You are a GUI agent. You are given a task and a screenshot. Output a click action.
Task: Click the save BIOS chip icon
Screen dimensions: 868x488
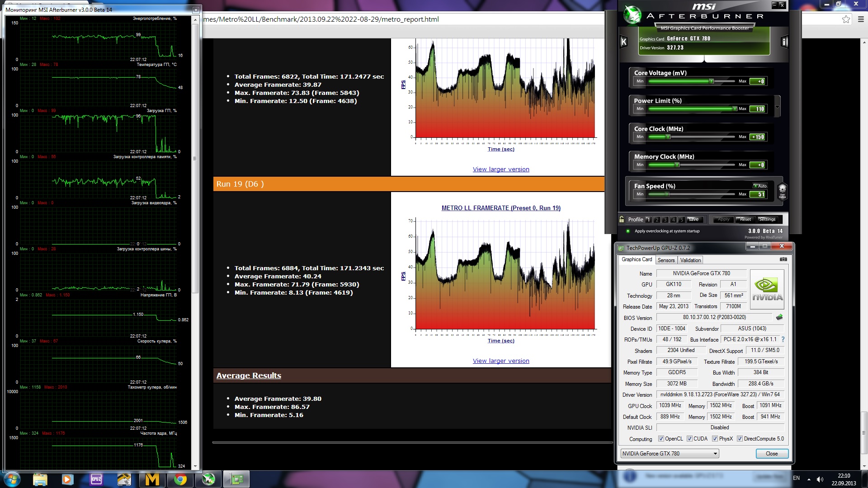(x=779, y=317)
